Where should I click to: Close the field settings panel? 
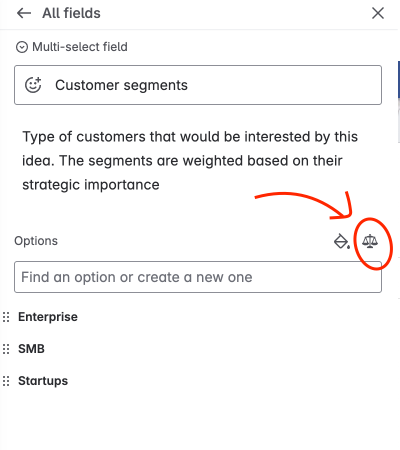click(x=378, y=13)
